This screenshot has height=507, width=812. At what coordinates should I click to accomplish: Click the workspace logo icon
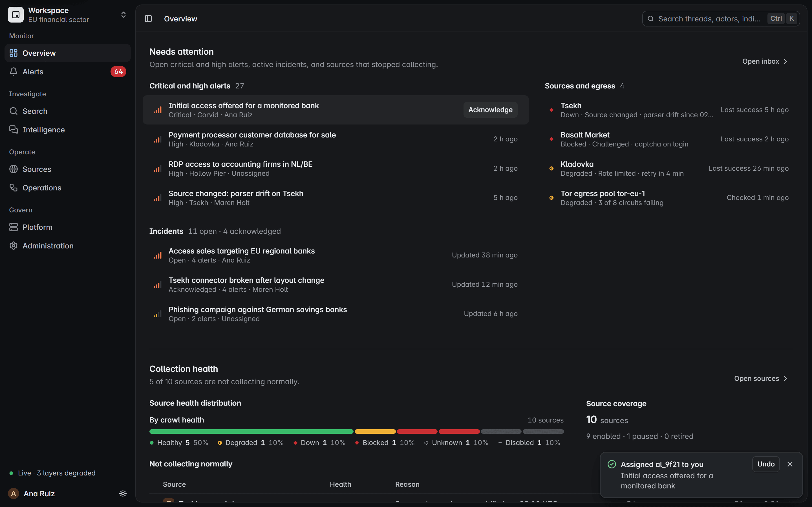tap(16, 15)
